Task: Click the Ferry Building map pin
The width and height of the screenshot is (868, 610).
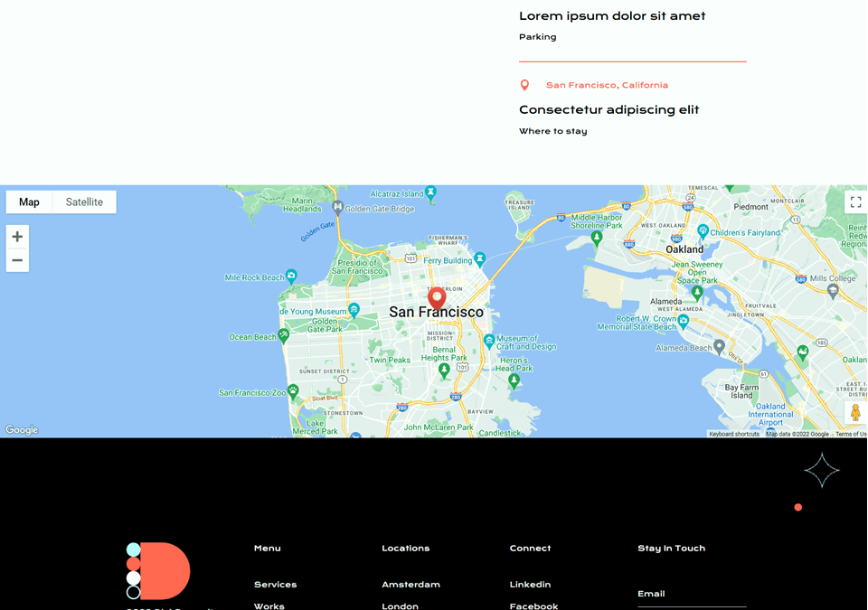Action: 480,259
